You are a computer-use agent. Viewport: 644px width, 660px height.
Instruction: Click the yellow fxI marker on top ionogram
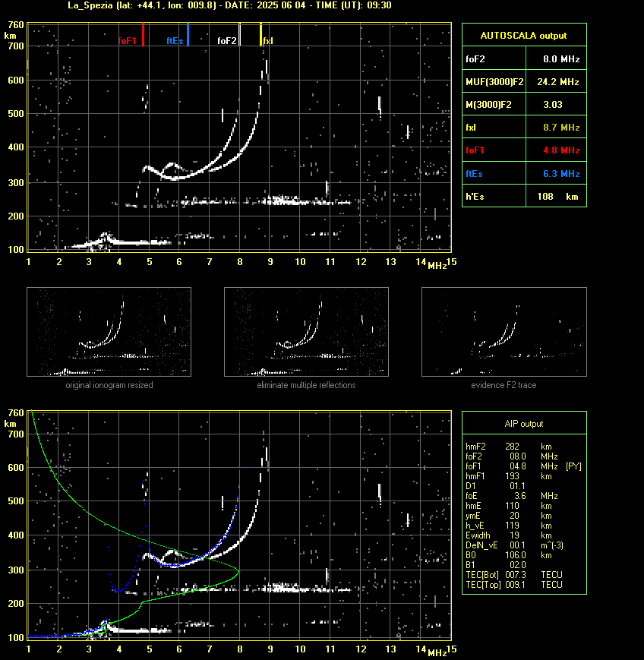pyautogui.click(x=260, y=34)
